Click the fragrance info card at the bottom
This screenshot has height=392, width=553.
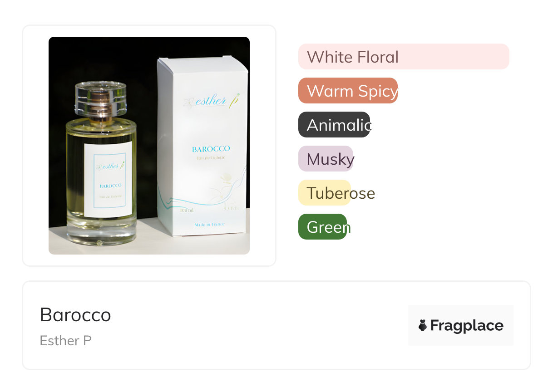pyautogui.click(x=276, y=325)
